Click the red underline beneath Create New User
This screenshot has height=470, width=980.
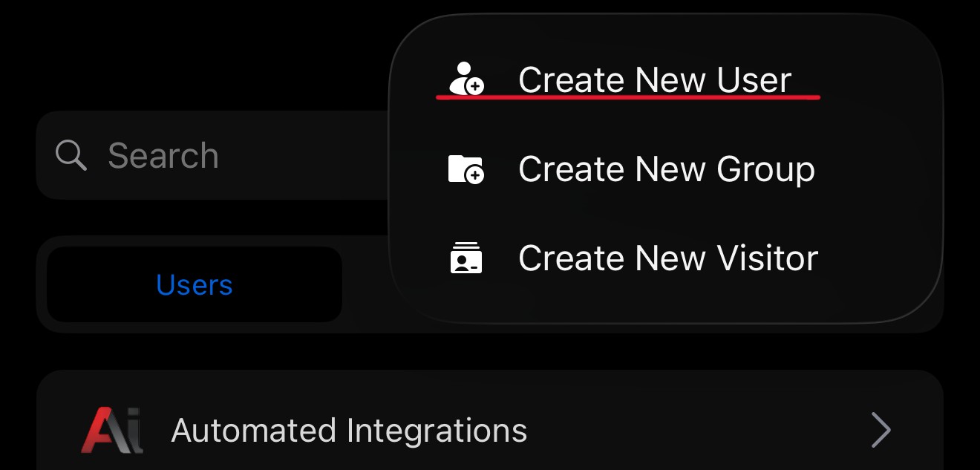point(628,97)
